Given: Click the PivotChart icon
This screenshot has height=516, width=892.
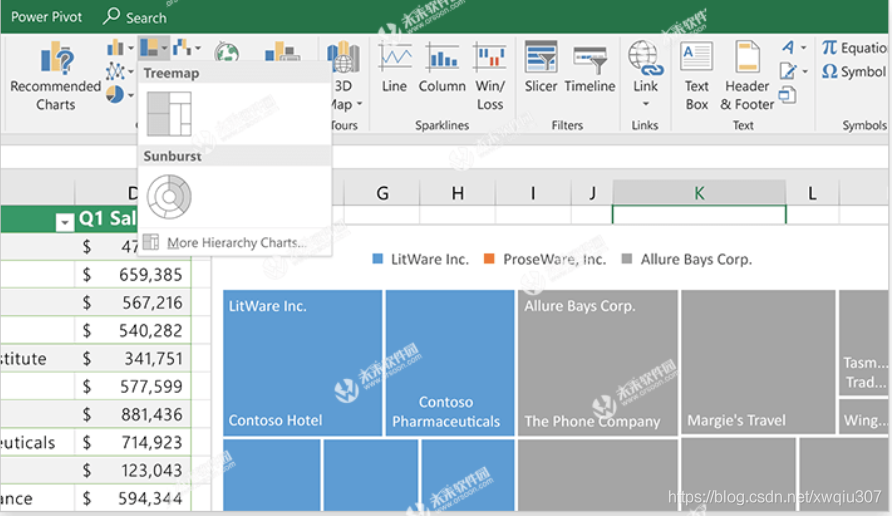Looking at the screenshot, I should [x=282, y=52].
